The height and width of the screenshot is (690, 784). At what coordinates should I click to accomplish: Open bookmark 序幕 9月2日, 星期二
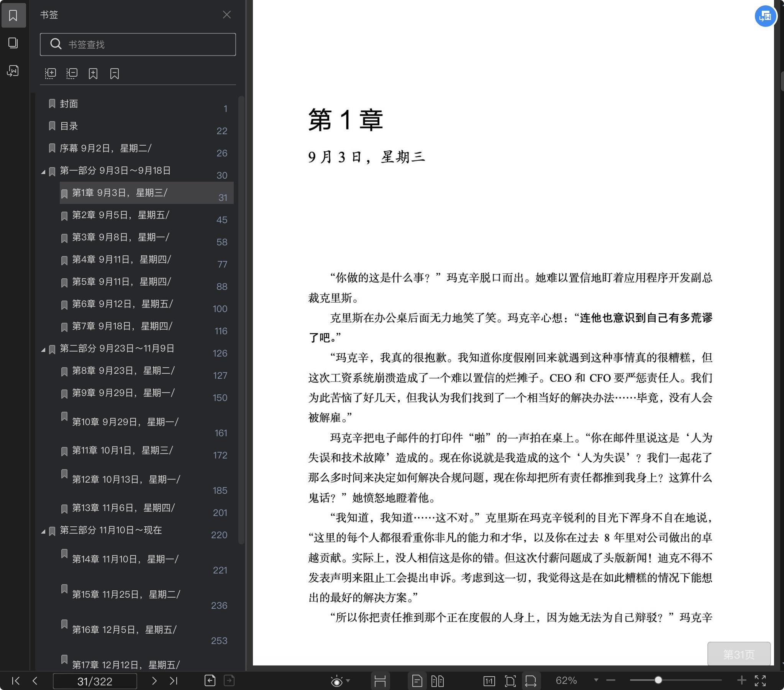[105, 148]
